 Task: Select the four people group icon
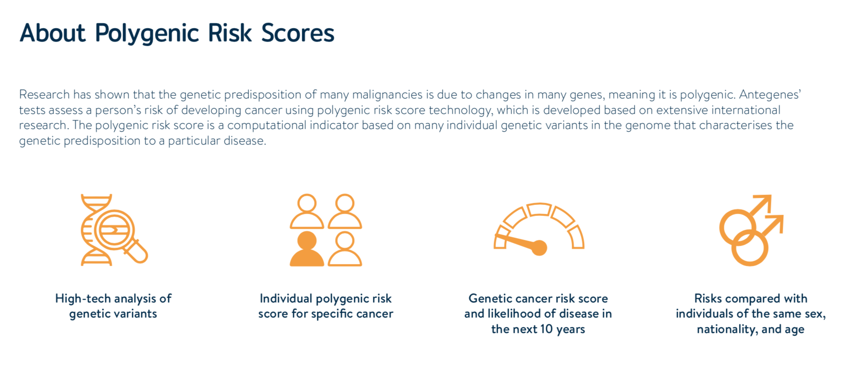tap(325, 230)
